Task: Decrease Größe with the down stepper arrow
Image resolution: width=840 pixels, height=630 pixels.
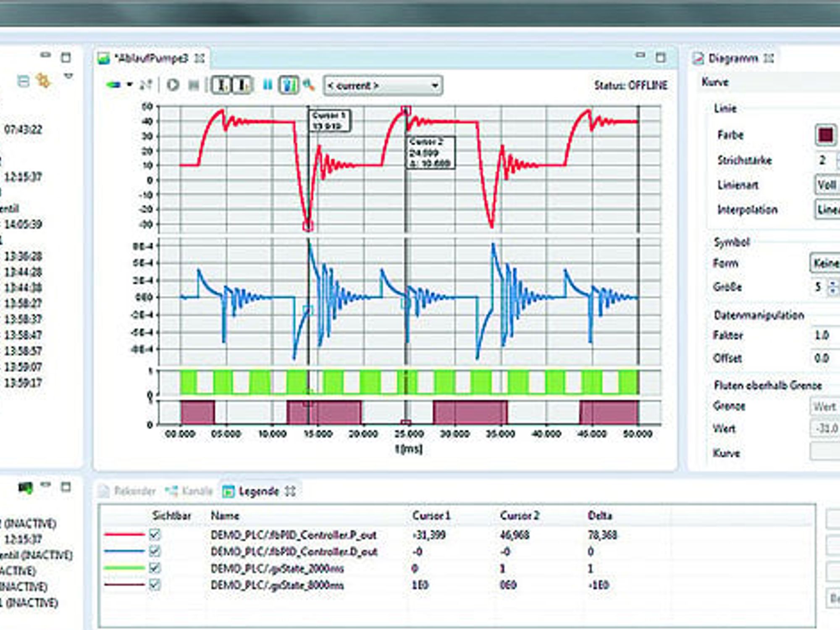Action: 833,291
